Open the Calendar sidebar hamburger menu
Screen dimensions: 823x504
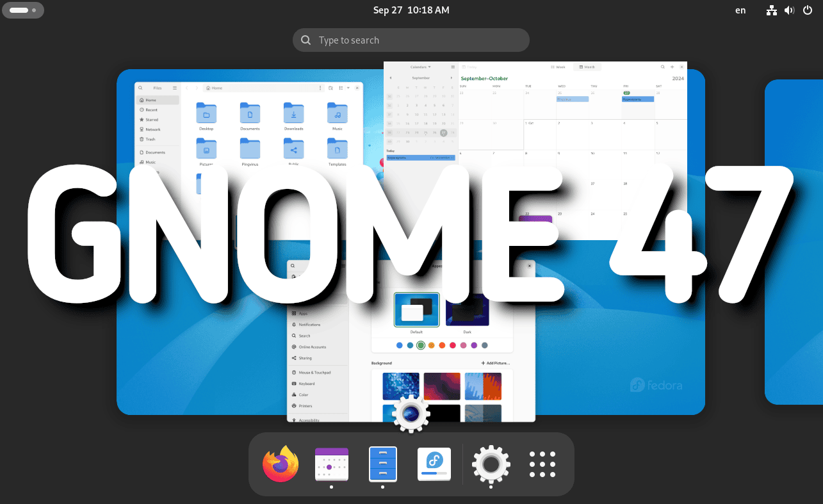[453, 67]
